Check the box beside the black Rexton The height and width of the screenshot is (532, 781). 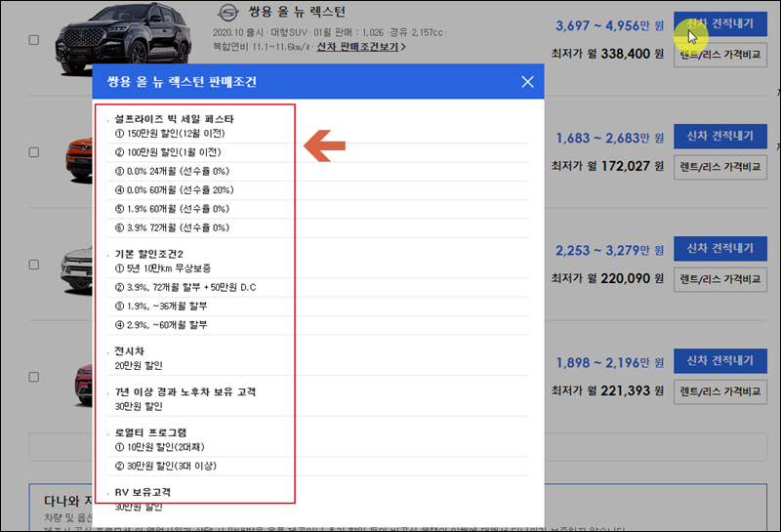34,40
